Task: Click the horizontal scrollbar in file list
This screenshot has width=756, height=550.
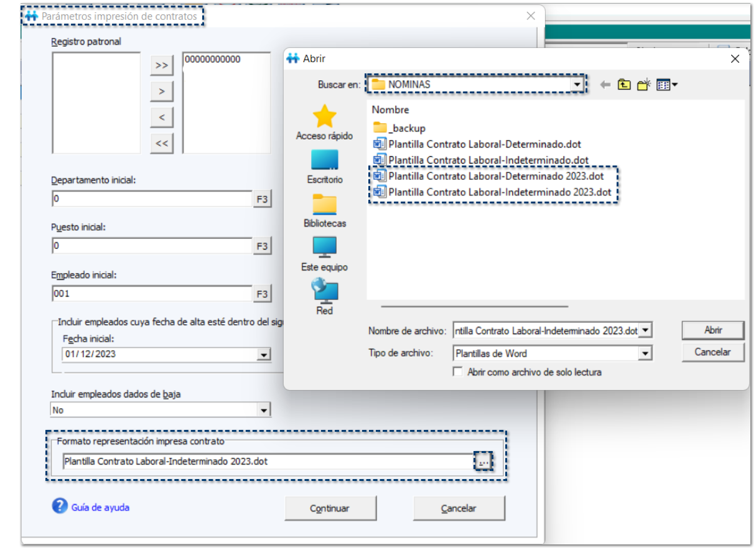Action: [x=475, y=306]
